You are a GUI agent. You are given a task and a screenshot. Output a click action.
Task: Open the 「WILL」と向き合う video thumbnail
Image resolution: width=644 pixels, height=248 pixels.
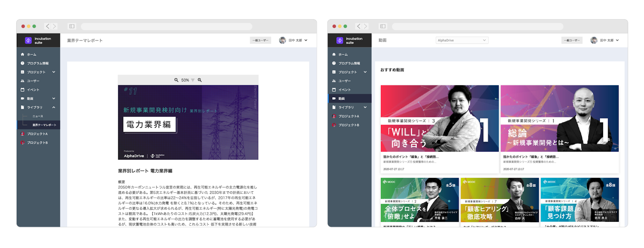[x=440, y=118]
